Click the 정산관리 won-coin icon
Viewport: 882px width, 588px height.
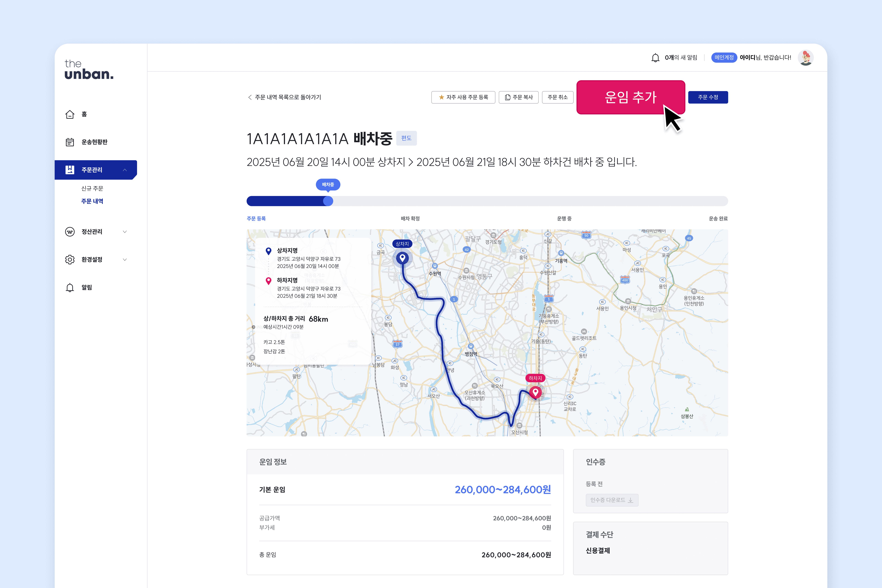(70, 232)
